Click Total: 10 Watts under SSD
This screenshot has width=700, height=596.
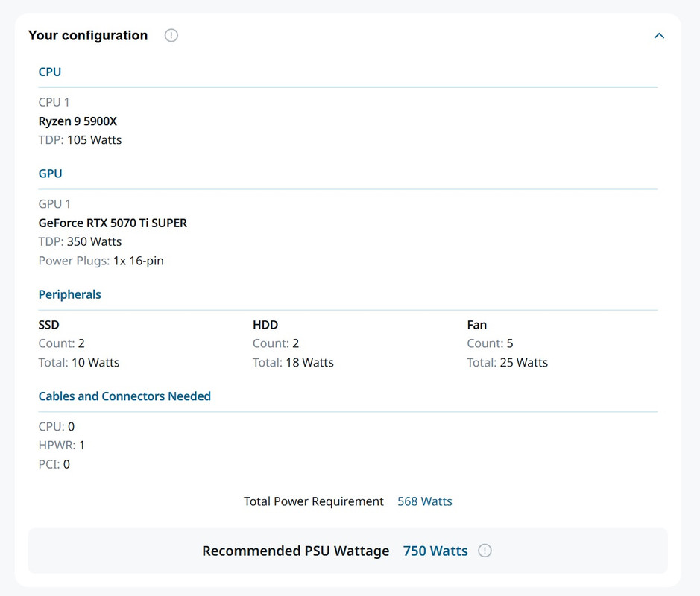point(79,363)
